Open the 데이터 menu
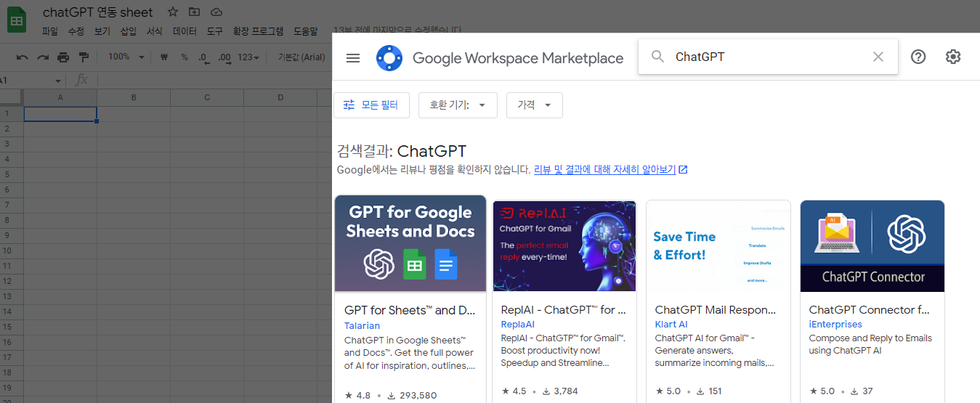This screenshot has width=980, height=403. 185,31
